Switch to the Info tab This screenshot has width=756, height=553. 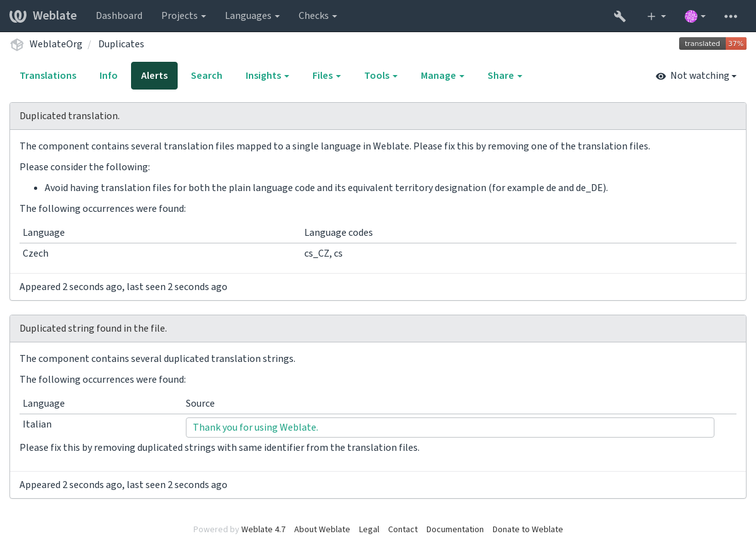108,76
